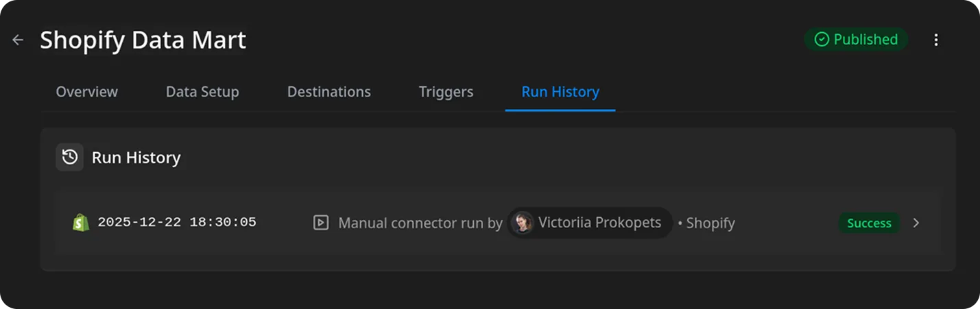Click the back arrow beside the title
980x309 pixels.
point(18,40)
